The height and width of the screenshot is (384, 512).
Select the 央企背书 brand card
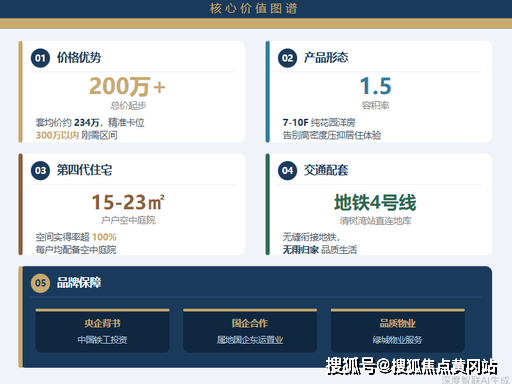click(x=102, y=331)
